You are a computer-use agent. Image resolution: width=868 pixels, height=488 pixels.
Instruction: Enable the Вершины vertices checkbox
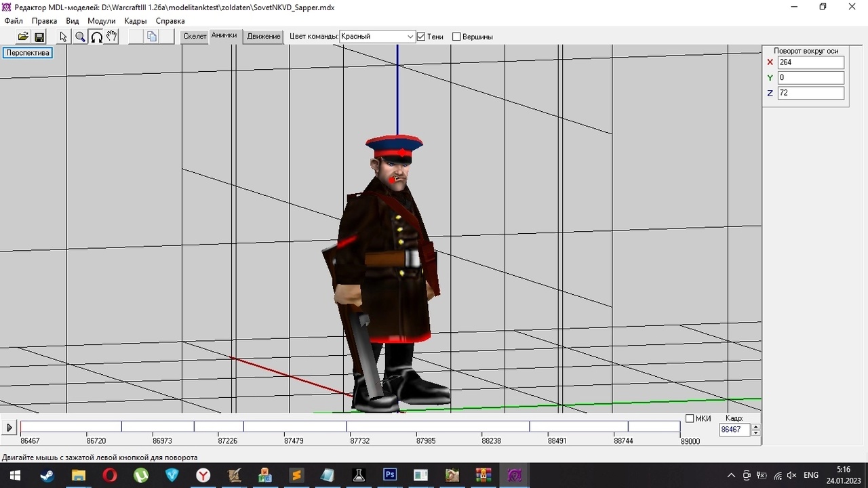click(456, 37)
